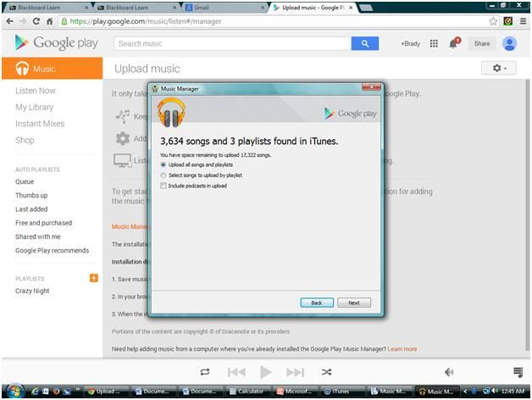532x400 pixels.
Task: Open the Google apps grid icon
Action: [x=434, y=43]
